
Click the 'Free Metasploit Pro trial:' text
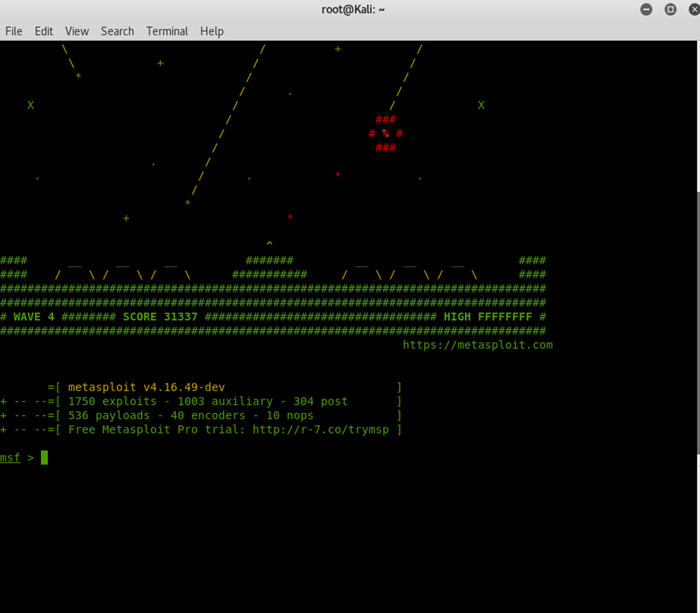click(157, 430)
